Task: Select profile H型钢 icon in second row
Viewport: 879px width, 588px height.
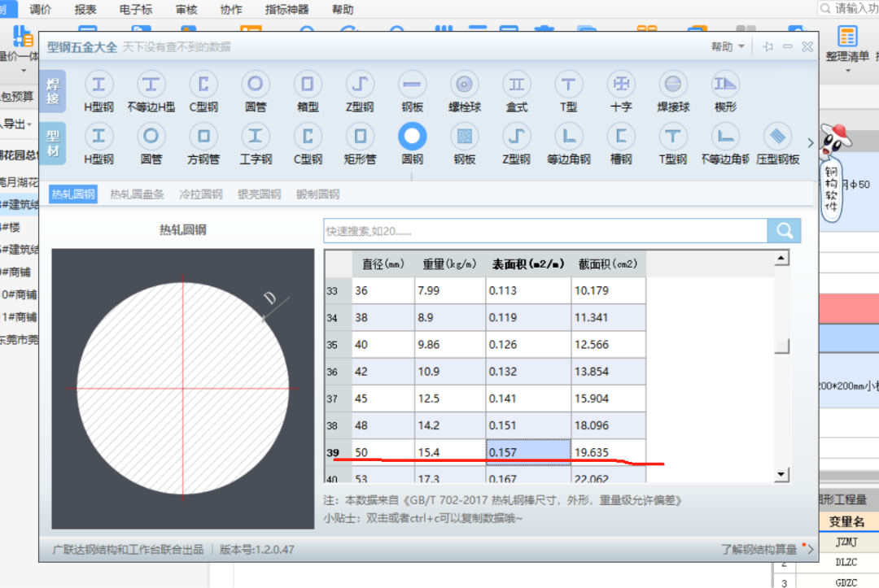Action: tap(98, 136)
